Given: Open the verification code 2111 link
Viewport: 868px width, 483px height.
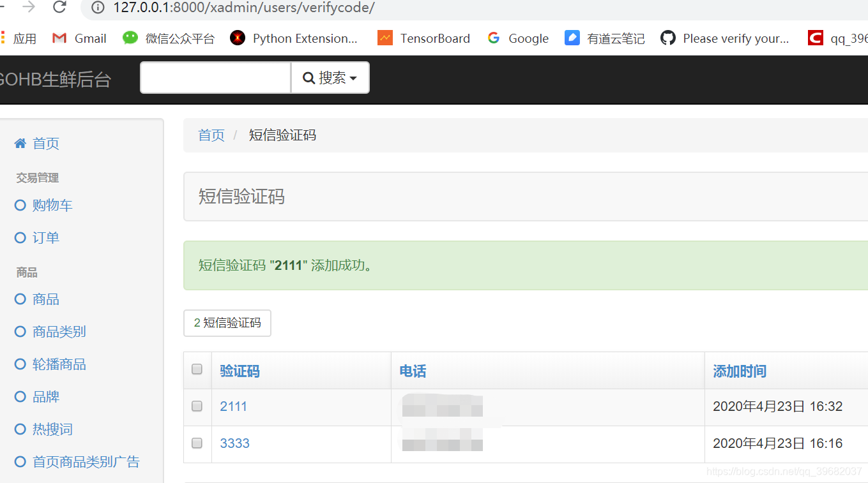Looking at the screenshot, I should [x=233, y=406].
